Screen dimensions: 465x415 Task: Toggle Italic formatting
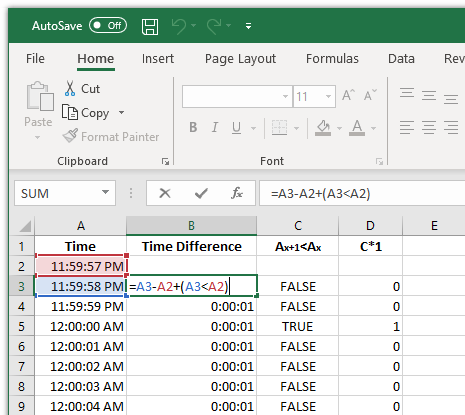click(x=215, y=127)
